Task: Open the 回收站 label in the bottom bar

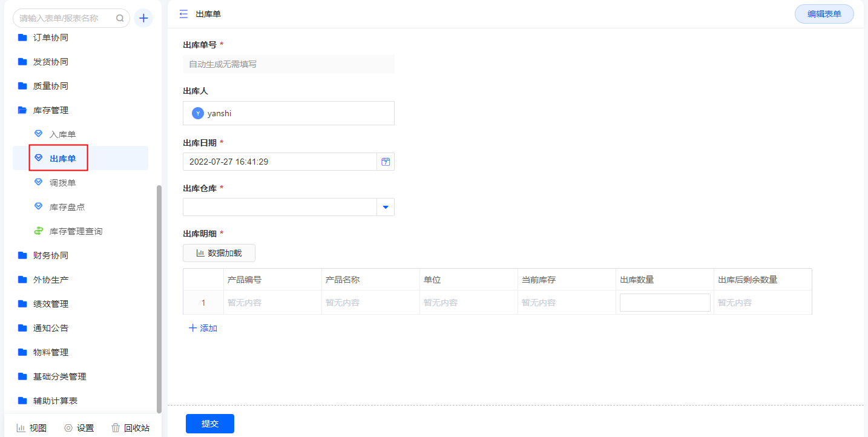Action: (137, 428)
